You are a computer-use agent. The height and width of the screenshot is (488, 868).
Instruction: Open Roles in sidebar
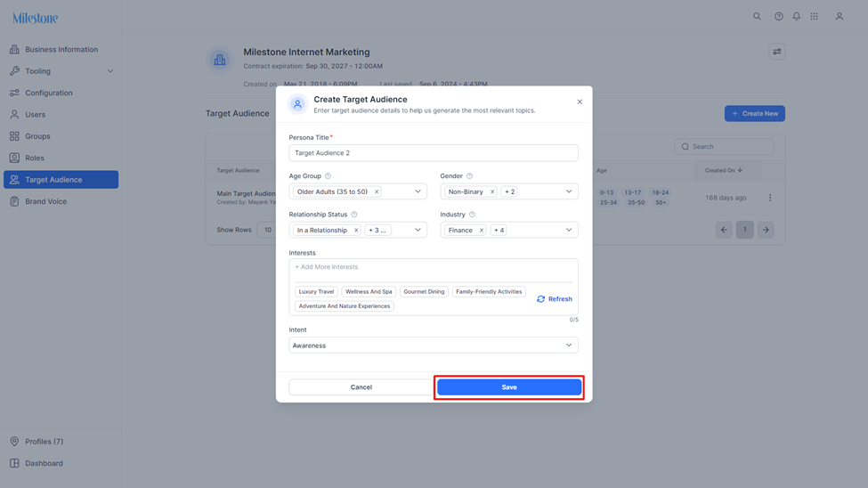(x=61, y=158)
